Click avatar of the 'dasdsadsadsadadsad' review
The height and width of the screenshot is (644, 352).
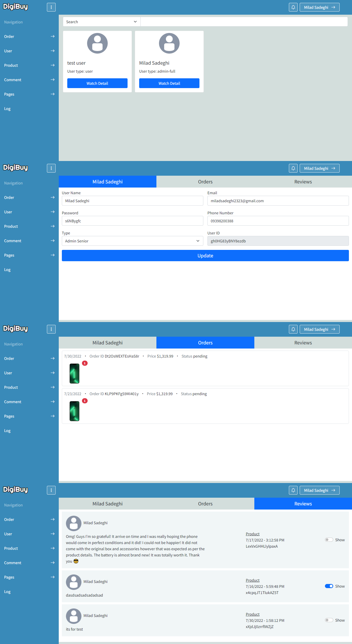[x=74, y=582]
